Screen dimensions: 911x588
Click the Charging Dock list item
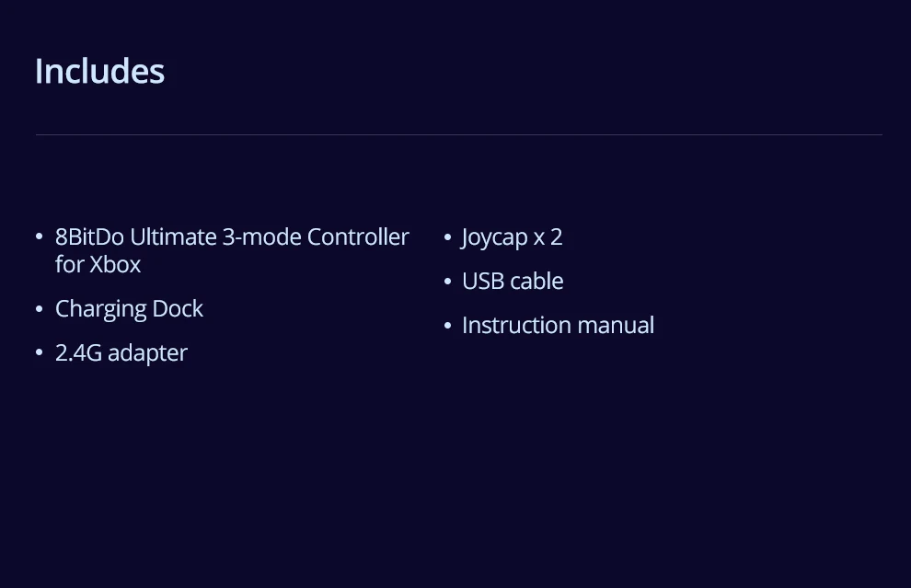[x=129, y=309]
